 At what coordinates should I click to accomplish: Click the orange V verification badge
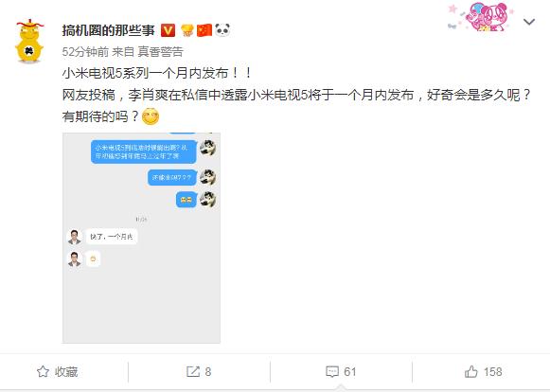(x=168, y=30)
